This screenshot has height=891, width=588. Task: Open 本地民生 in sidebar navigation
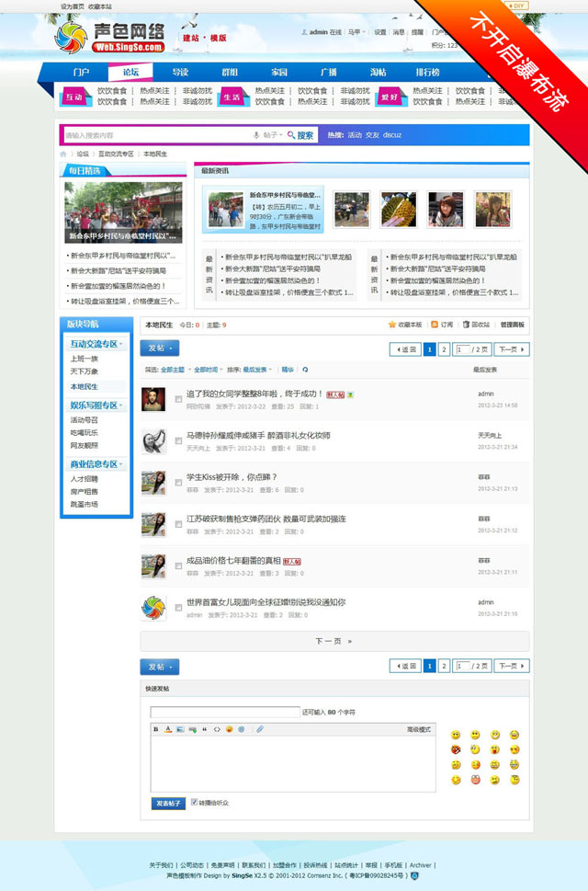pos(84,386)
